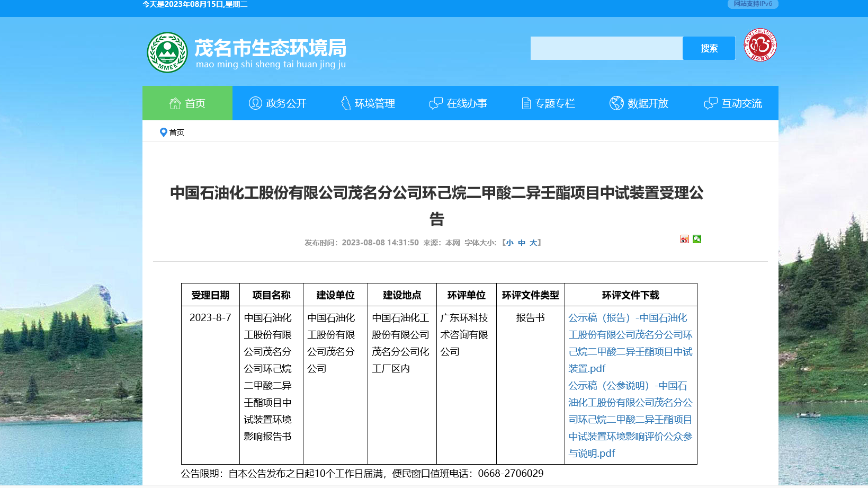Set font size to 大 (large)
This screenshot has width=868, height=488.
(533, 243)
